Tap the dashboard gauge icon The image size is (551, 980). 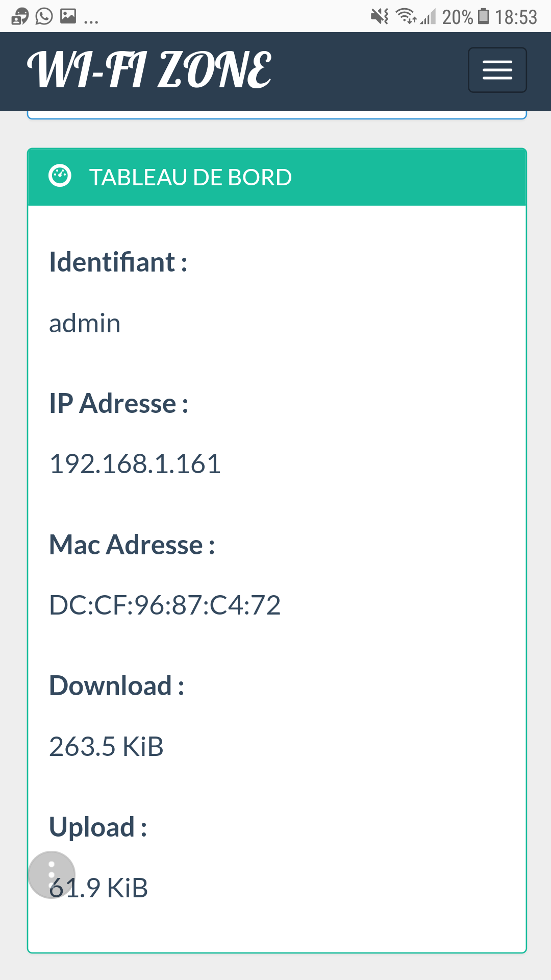pos(60,176)
